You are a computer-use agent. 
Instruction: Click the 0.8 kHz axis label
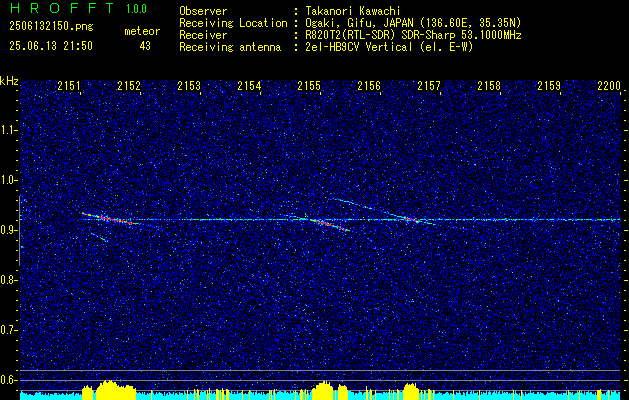(8, 280)
